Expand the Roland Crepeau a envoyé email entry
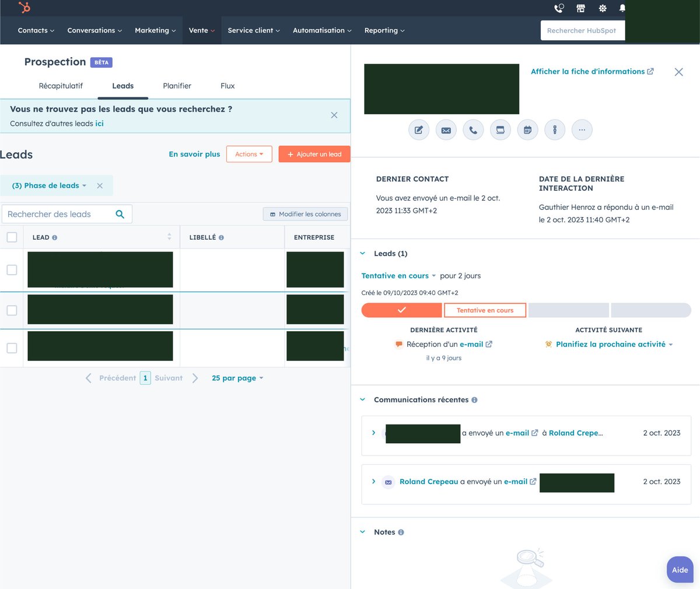The width and height of the screenshot is (700, 589). point(373,482)
